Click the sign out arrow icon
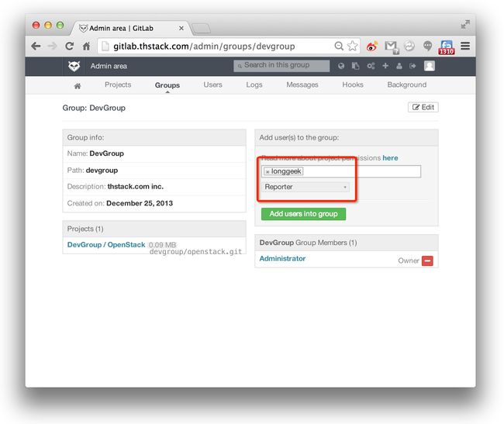504x424 pixels. [413, 66]
